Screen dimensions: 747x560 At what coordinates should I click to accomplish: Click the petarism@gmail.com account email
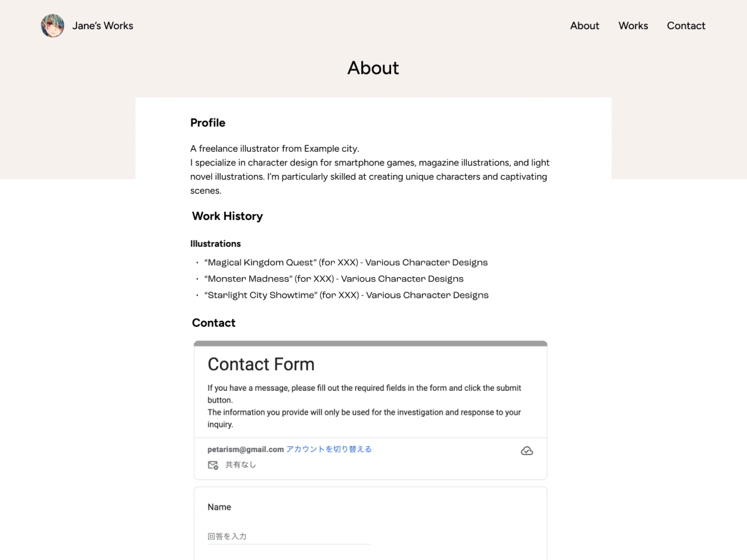pos(245,450)
